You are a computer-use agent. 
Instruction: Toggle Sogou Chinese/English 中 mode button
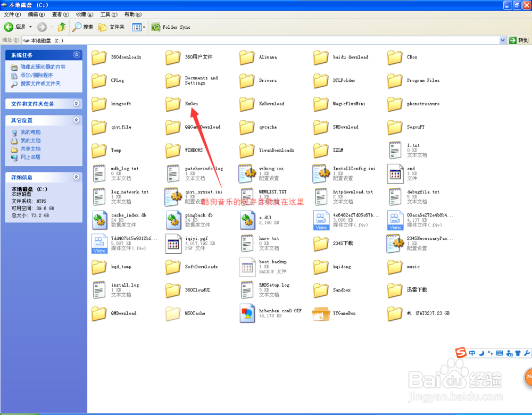pyautogui.click(x=472, y=353)
